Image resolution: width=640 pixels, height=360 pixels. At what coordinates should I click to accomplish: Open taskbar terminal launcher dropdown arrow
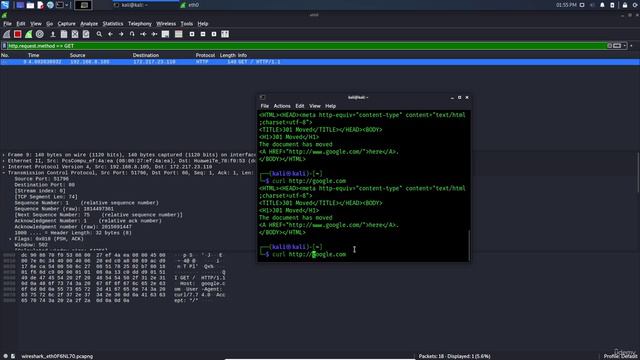tap(67, 5)
